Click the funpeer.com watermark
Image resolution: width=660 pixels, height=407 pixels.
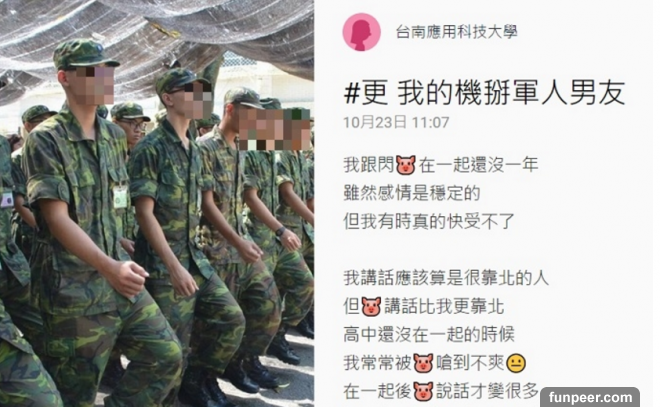[590, 397]
